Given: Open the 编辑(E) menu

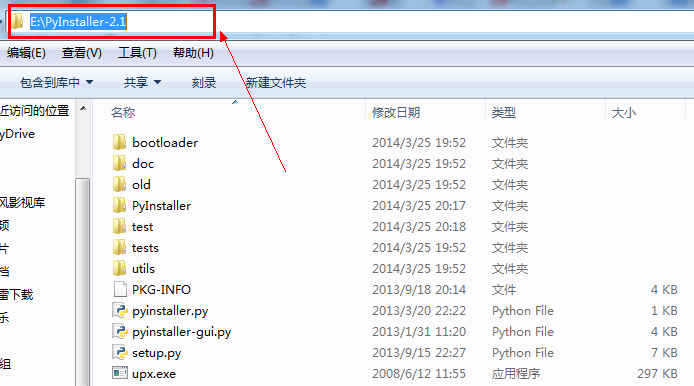Looking at the screenshot, I should coord(26,53).
